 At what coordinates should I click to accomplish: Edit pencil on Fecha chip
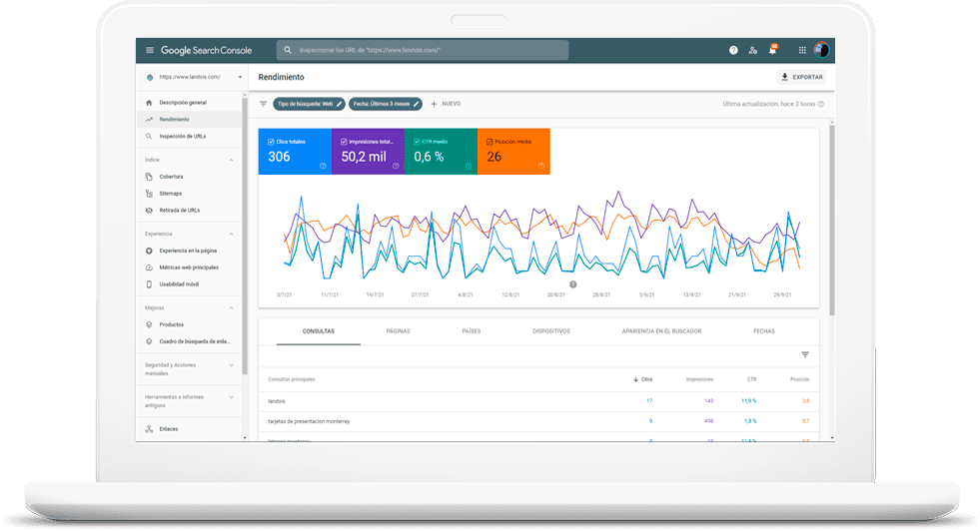click(x=416, y=104)
